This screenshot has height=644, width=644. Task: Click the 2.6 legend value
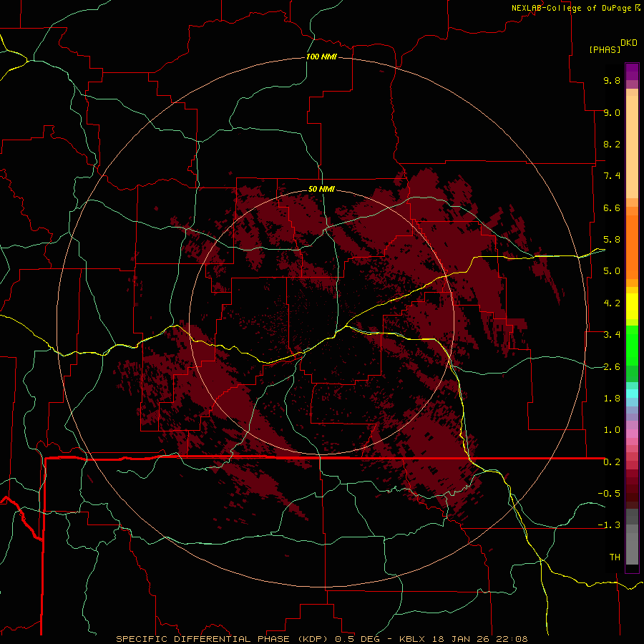[x=612, y=367]
